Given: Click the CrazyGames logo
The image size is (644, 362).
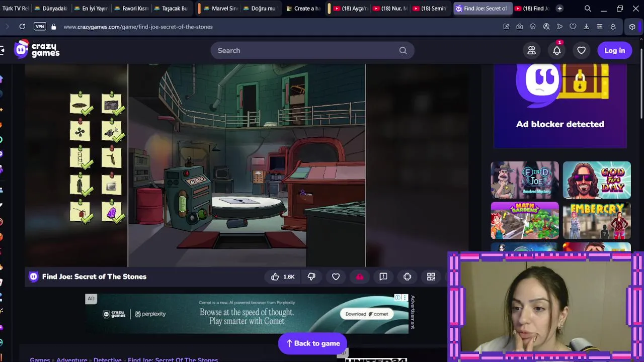Looking at the screenshot, I should coord(37,49).
